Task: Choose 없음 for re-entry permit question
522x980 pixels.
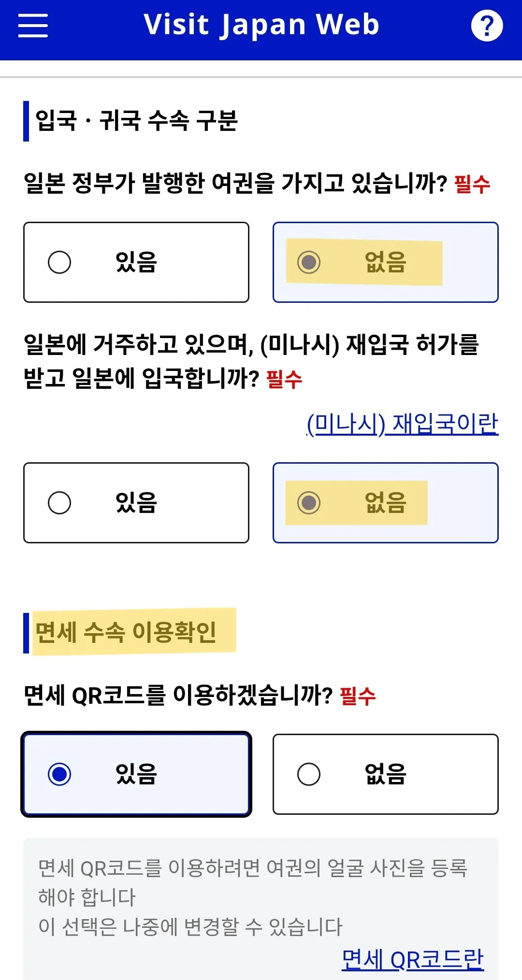Action: pyautogui.click(x=385, y=503)
